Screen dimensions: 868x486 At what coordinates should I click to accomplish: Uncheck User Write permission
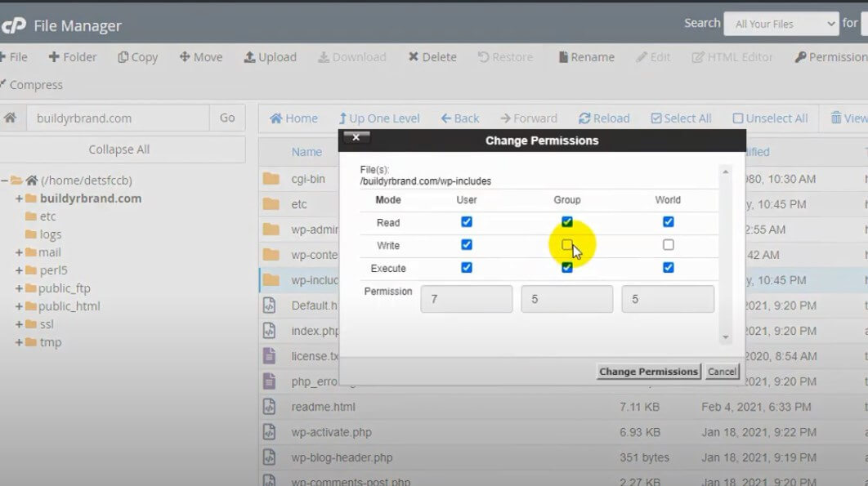(x=467, y=245)
